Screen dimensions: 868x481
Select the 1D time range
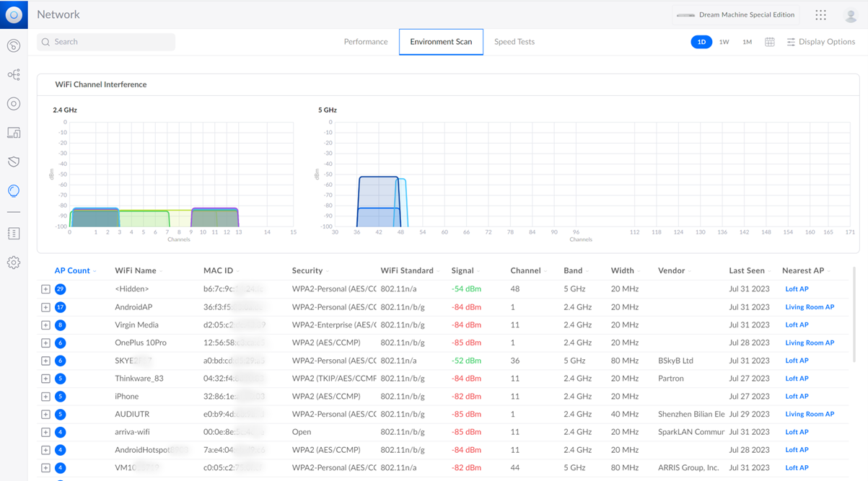701,42
